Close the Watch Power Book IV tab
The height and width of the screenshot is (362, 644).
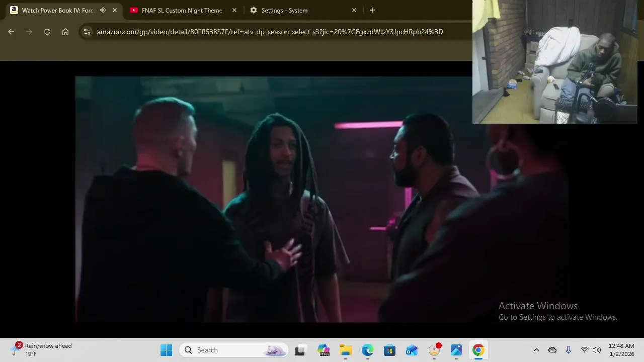[x=115, y=10]
